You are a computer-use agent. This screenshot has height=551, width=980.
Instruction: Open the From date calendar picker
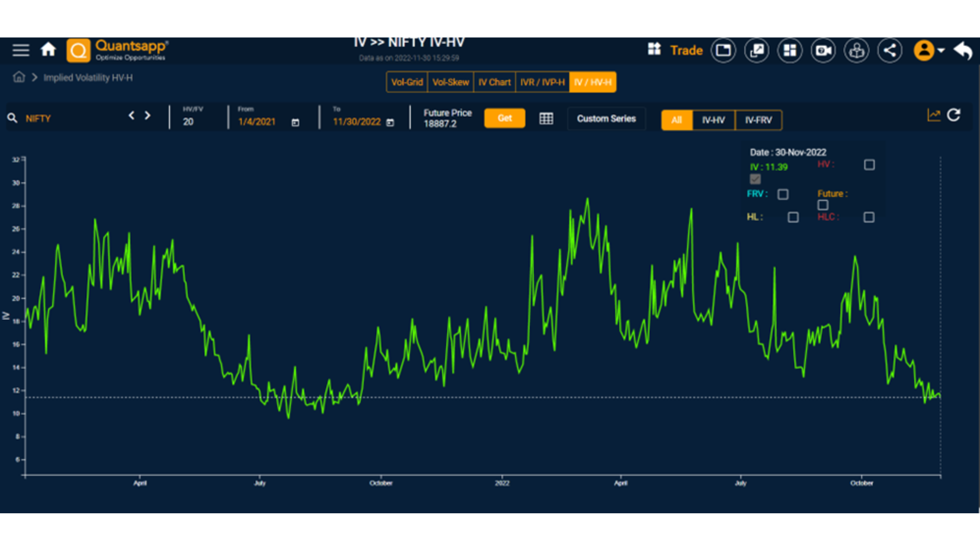coord(295,122)
